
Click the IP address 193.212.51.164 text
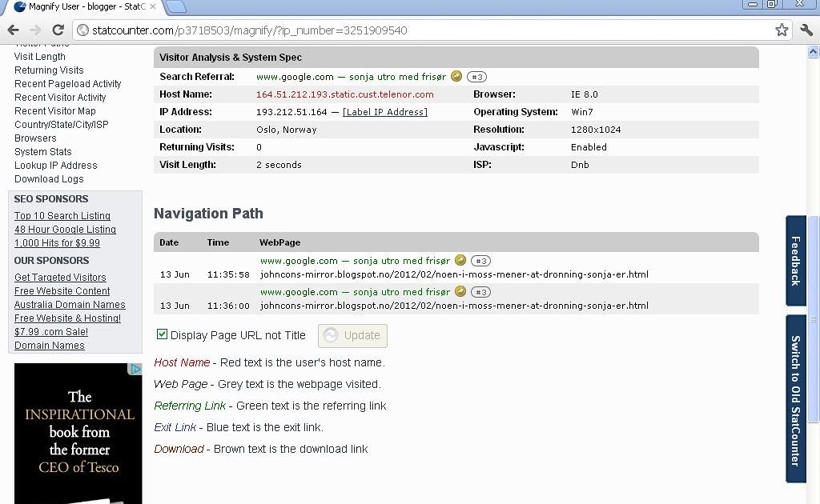pyautogui.click(x=291, y=112)
